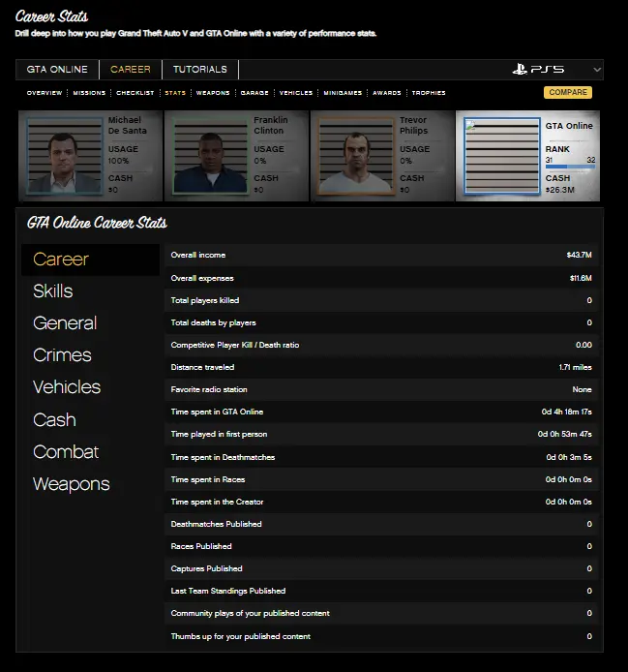Open the GARAGE sub-navigation link
This screenshot has height=672, width=628.
pos(254,93)
